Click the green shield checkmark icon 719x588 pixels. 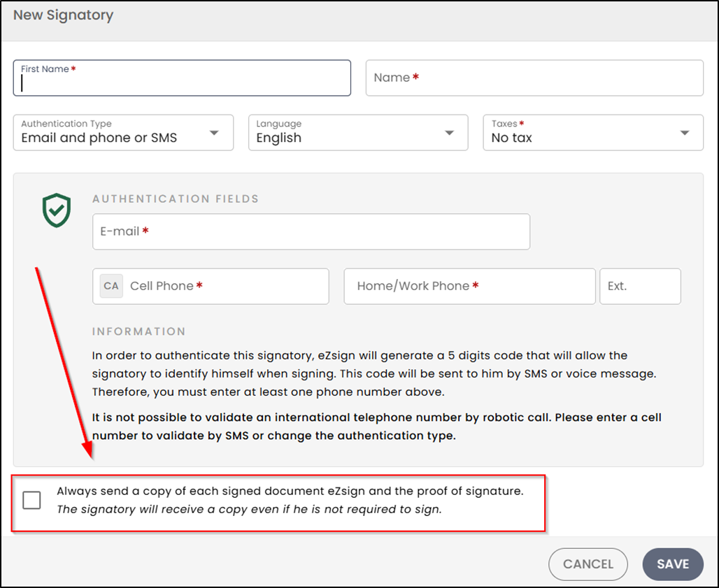57,210
